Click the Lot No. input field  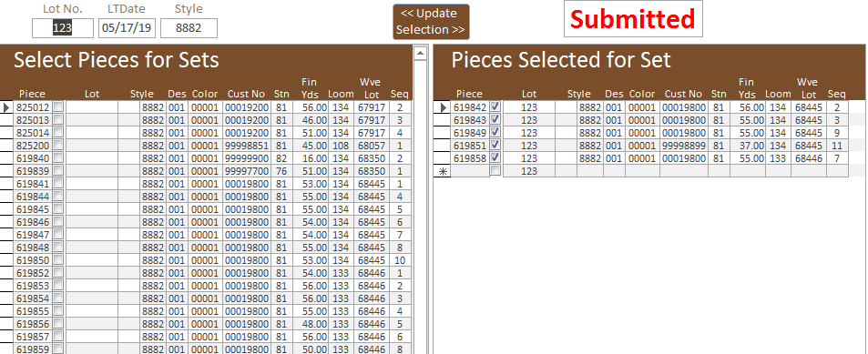pos(63,28)
